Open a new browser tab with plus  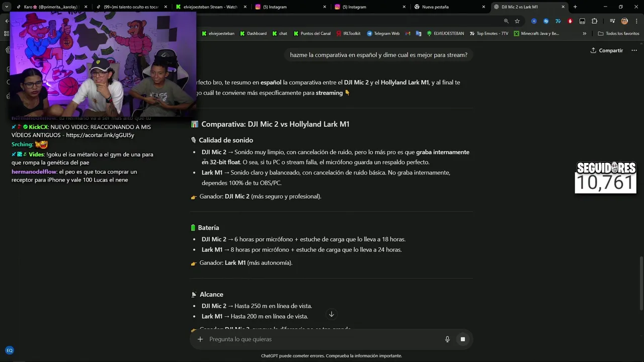[575, 7]
